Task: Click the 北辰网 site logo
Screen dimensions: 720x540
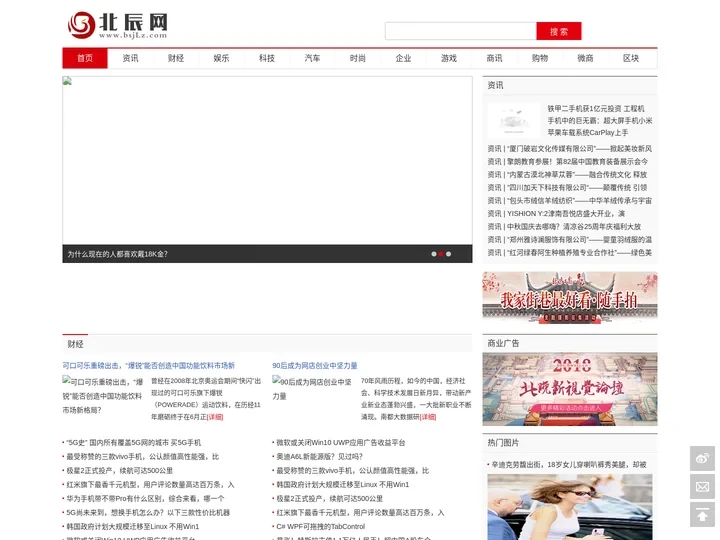Action: coord(118,25)
